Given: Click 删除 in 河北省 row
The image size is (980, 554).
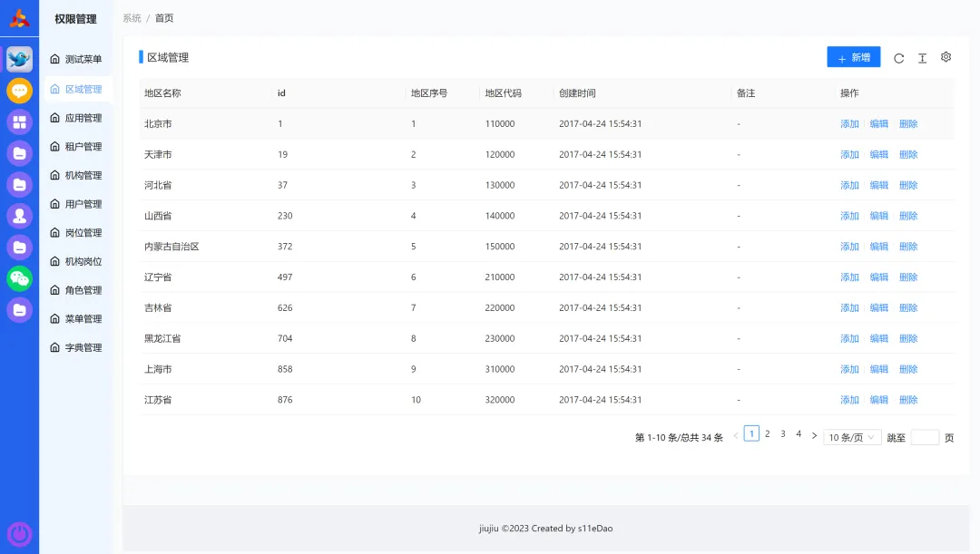Looking at the screenshot, I should coord(908,185).
